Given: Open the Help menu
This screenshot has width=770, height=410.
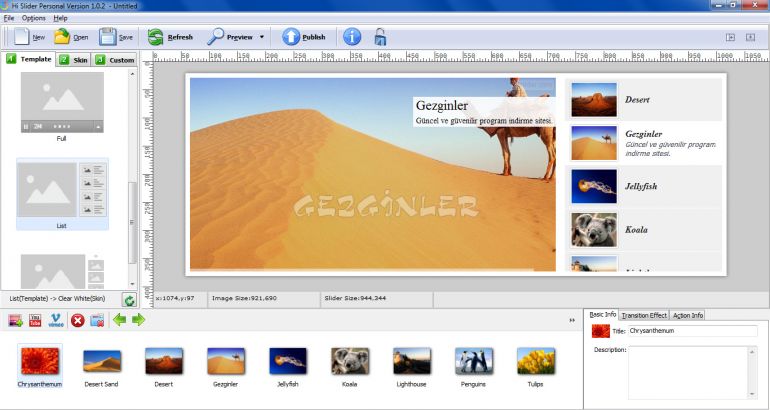Looking at the screenshot, I should click(60, 18).
